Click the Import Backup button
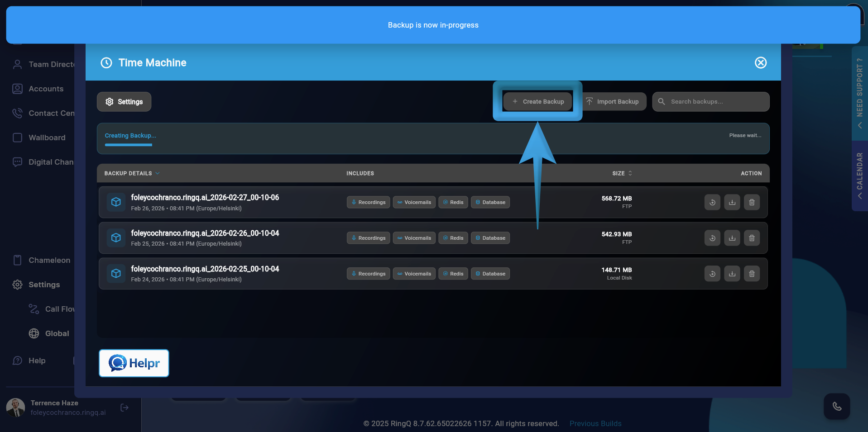Image resolution: width=868 pixels, height=432 pixels. pos(614,101)
